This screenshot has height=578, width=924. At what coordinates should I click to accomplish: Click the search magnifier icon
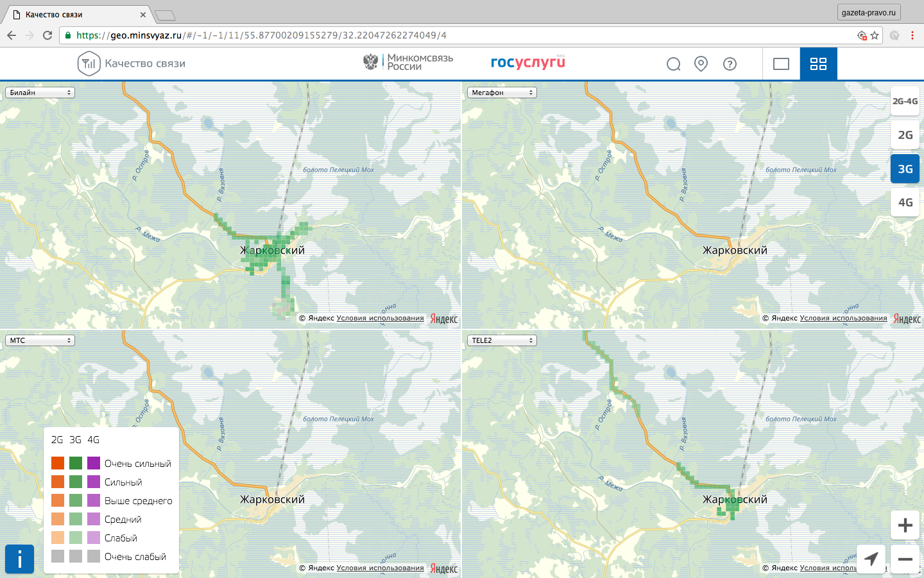coord(673,64)
